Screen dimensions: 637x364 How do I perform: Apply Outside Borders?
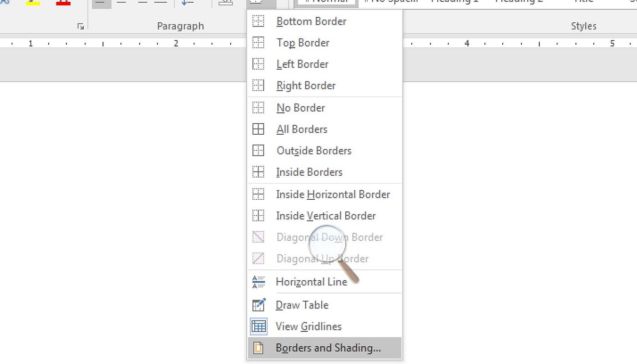(x=314, y=151)
